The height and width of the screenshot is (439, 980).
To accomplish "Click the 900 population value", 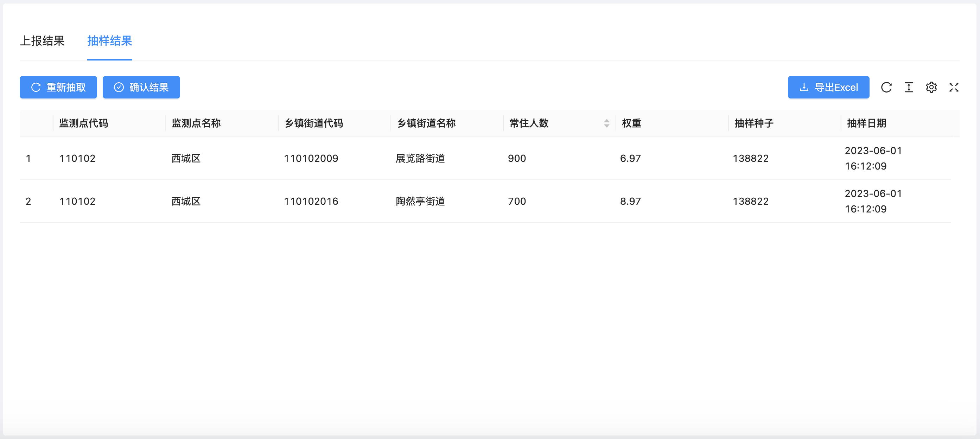I will pos(517,158).
